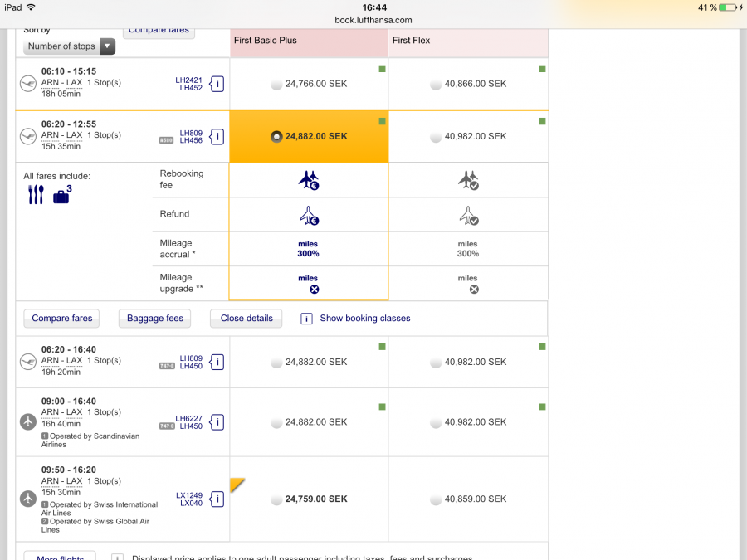
Task: Click Lufthansa logo on 06:20 - 12:55 flight
Action: pos(28,136)
